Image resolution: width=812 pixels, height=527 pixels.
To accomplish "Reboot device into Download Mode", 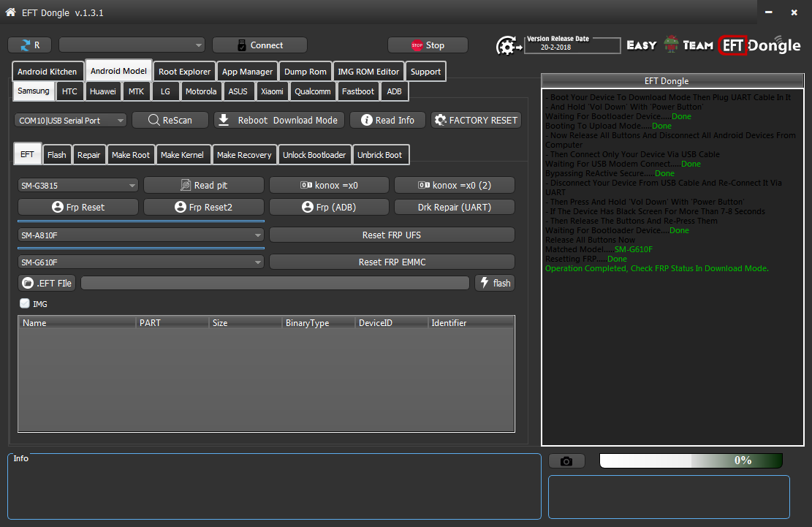I will (x=278, y=120).
